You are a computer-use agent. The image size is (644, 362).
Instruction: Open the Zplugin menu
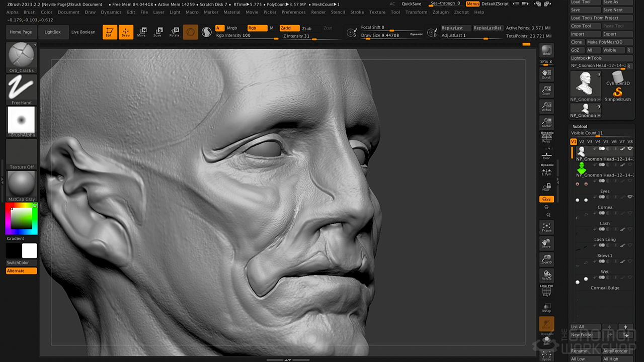441,12
